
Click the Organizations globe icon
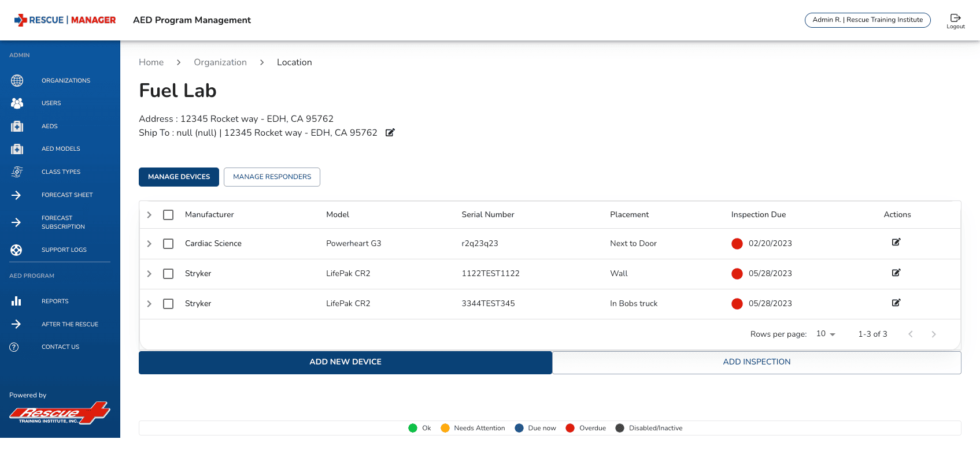pyautogui.click(x=17, y=80)
